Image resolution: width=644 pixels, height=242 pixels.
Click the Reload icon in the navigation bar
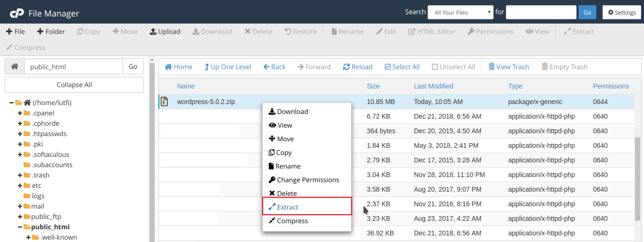pos(347,67)
